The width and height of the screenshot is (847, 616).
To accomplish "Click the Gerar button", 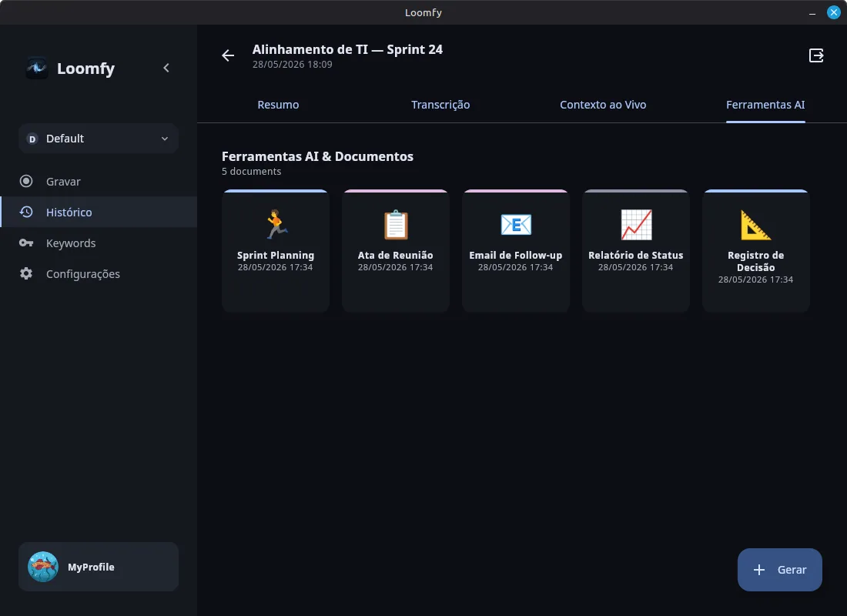I will [x=779, y=570].
